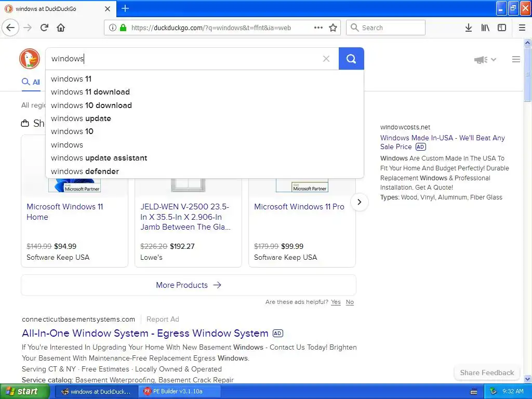Open 'Windows Made In-USA' sidebar ad link

point(443,142)
